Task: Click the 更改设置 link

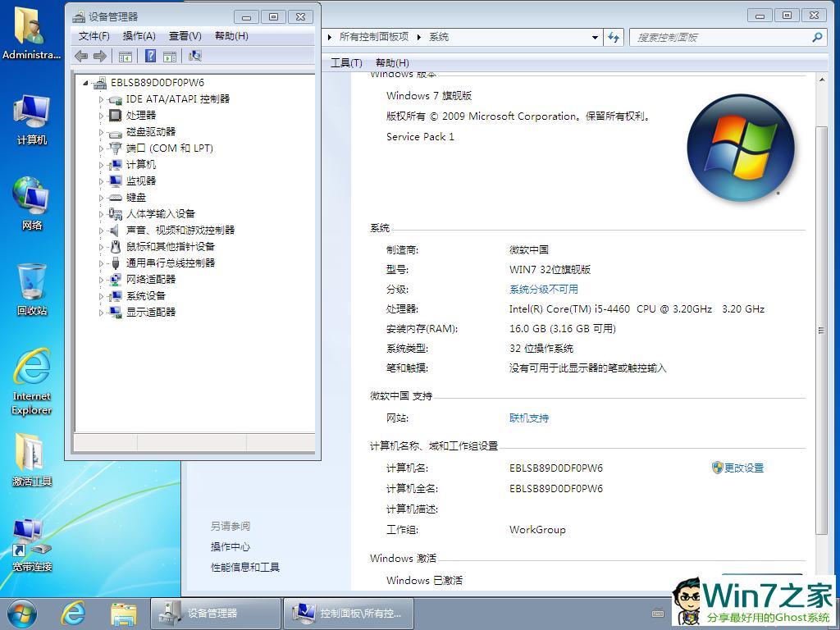Action: click(x=743, y=468)
